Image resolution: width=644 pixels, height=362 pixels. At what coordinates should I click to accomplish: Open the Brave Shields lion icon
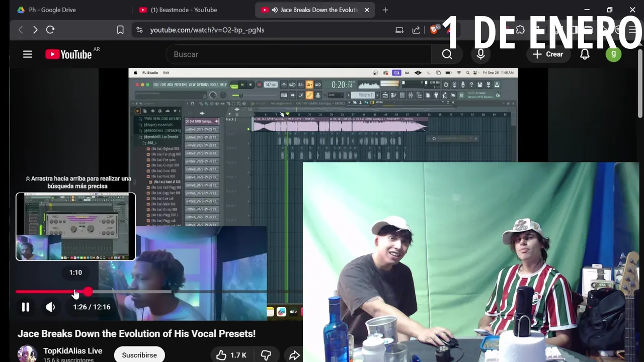(434, 30)
